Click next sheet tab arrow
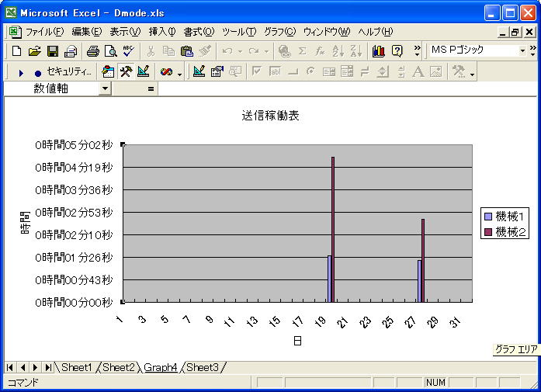This screenshot has width=541, height=392. pyautogui.click(x=35, y=367)
